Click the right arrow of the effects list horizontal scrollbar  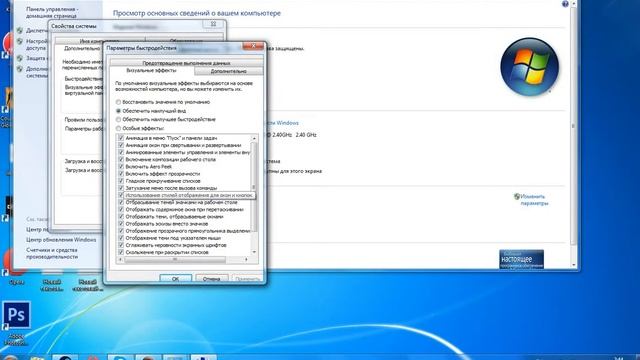246,260
